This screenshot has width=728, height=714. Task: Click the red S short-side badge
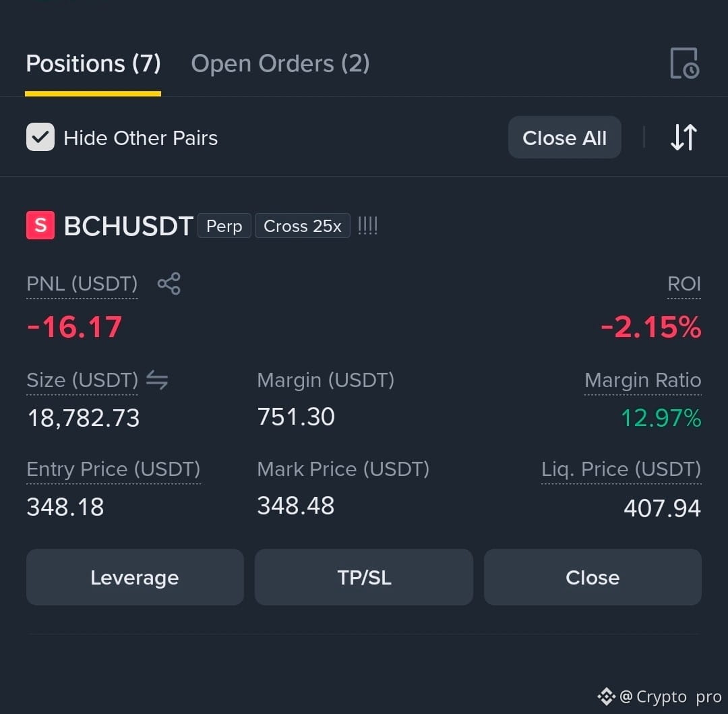coord(40,225)
